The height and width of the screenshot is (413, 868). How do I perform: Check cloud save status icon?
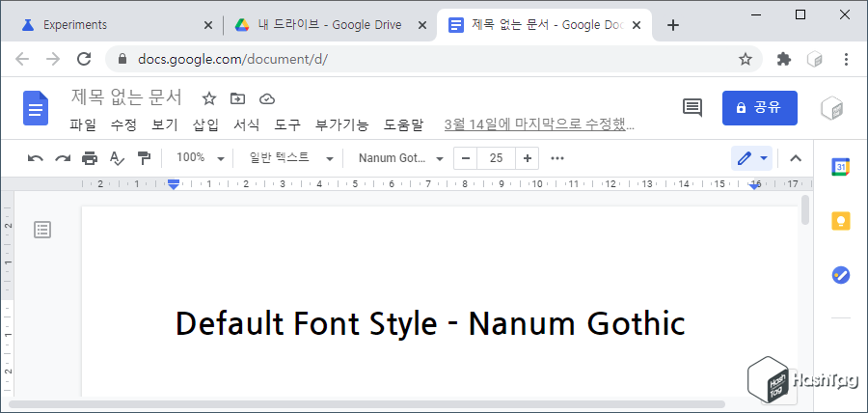pyautogui.click(x=267, y=99)
